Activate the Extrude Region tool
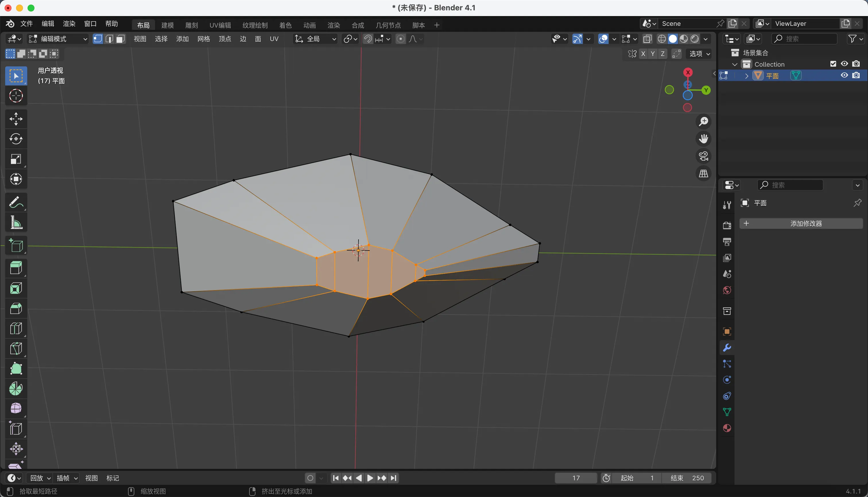This screenshot has width=868, height=497. pyautogui.click(x=16, y=268)
